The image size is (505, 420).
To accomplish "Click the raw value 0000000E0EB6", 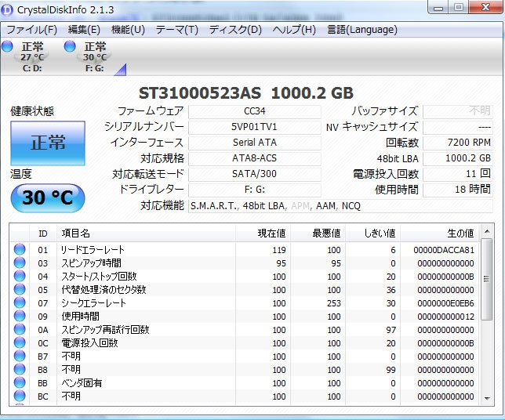I will [445, 303].
